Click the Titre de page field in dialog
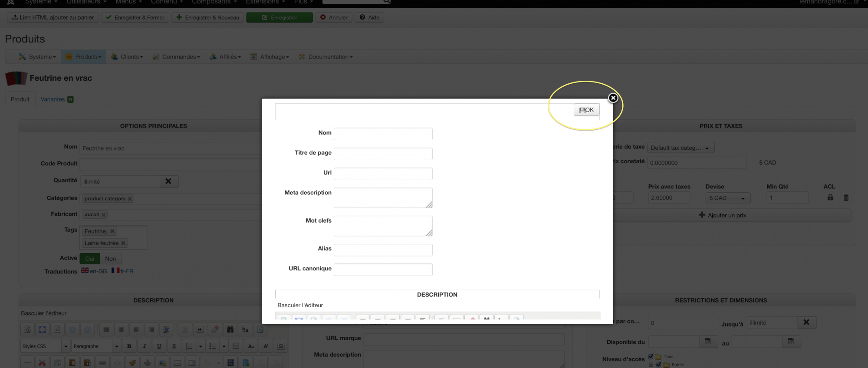The image size is (868, 368). [383, 154]
